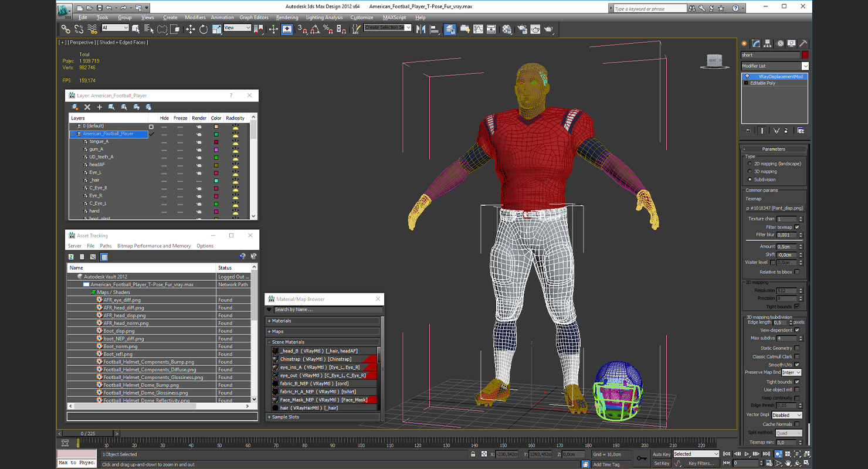The width and height of the screenshot is (868, 469).
Task: Toggle Percent Snap icon
Action: coord(328,29)
